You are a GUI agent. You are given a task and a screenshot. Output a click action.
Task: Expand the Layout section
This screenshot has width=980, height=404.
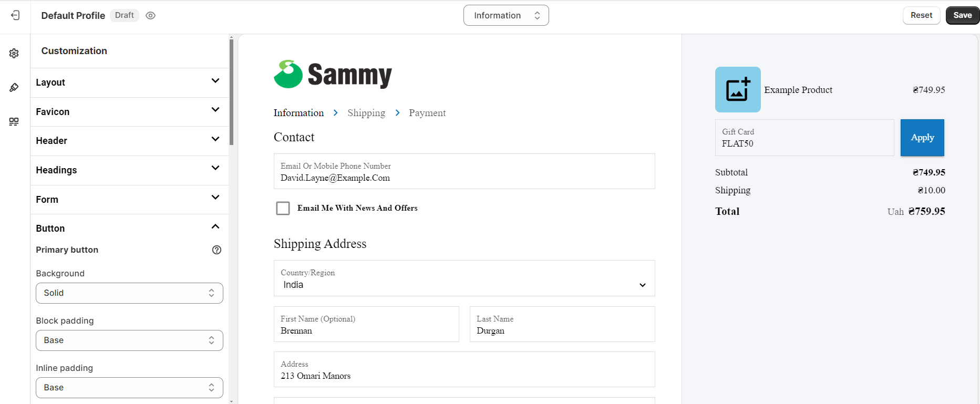[129, 82]
